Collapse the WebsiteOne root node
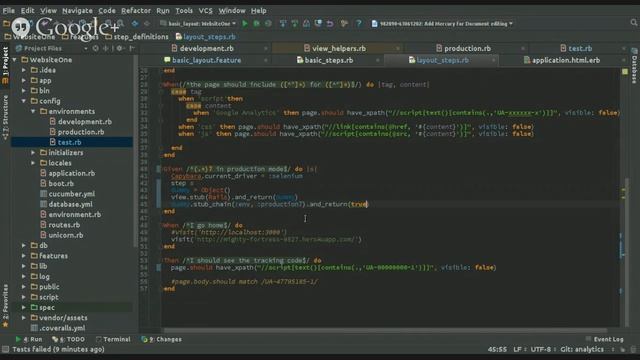Image resolution: width=640 pixels, height=360 pixels. (x=15, y=60)
